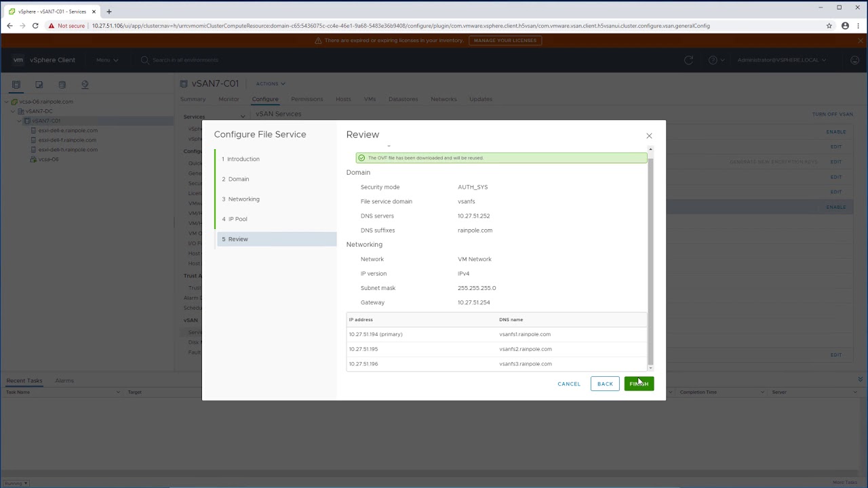Click the vSphere refresh icon
The image size is (868, 488).
(688, 60)
